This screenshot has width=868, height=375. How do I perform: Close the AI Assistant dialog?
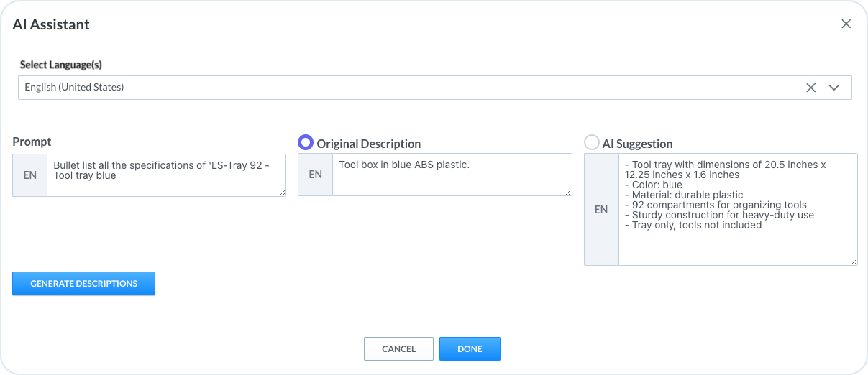pos(846,24)
